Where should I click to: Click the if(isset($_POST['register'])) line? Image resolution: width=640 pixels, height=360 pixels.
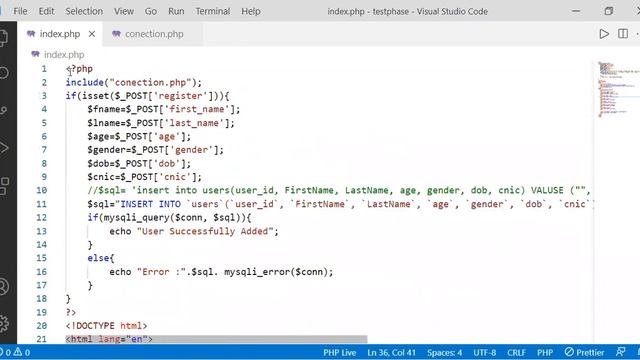pyautogui.click(x=147, y=96)
